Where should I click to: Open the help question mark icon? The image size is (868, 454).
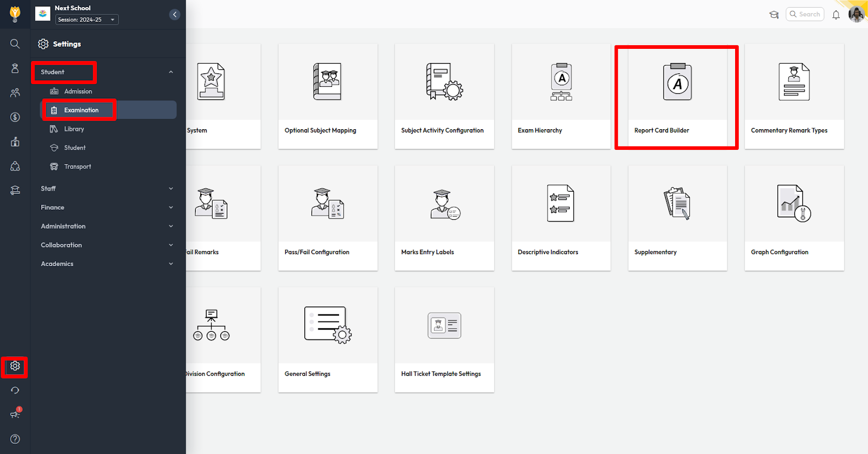[x=15, y=439]
